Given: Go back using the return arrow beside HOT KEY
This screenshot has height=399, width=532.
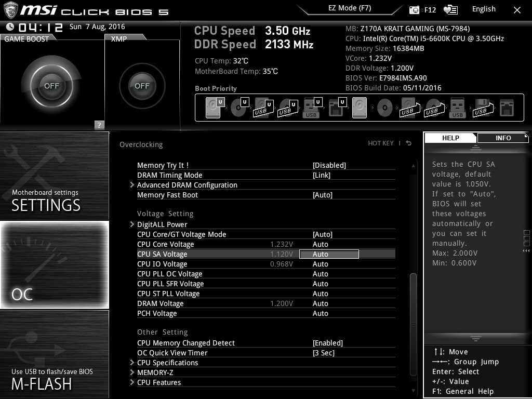Looking at the screenshot, I should pyautogui.click(x=409, y=143).
